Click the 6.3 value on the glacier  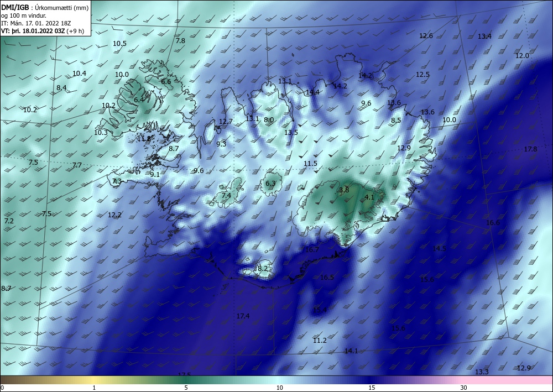point(270,184)
